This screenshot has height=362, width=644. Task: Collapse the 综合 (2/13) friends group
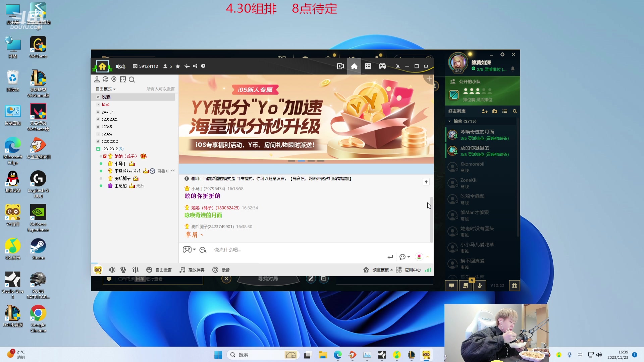click(x=449, y=121)
